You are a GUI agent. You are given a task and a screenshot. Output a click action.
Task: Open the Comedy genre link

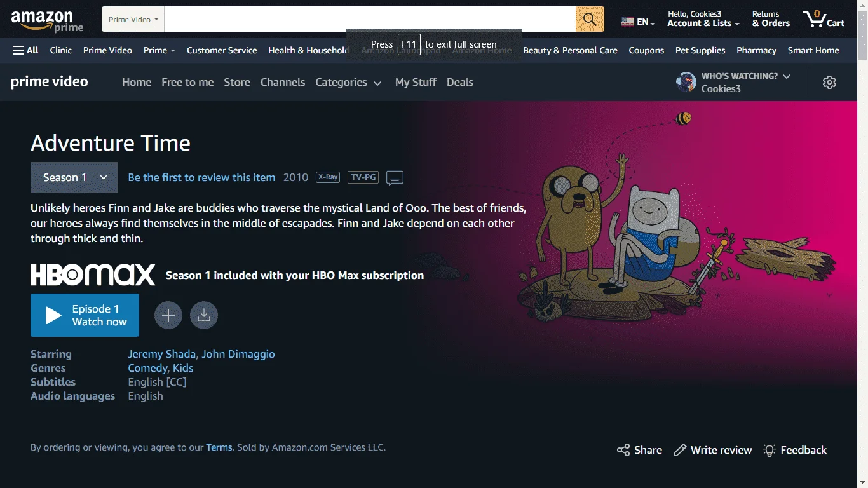pos(147,368)
